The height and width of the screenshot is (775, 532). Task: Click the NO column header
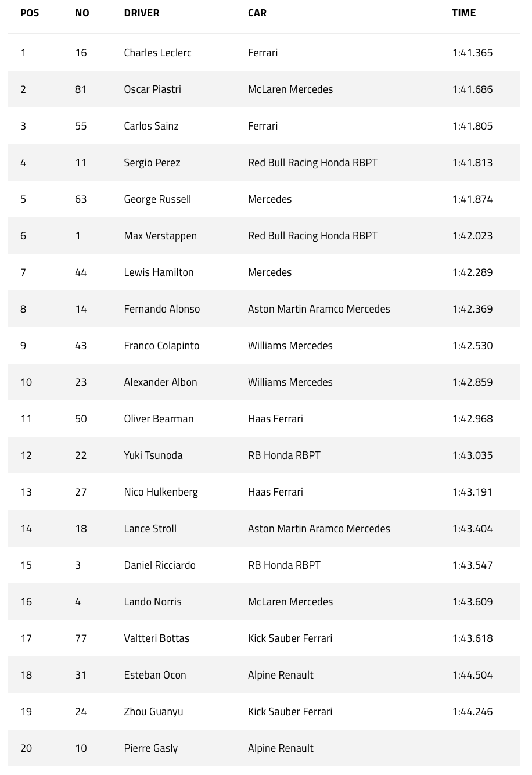[82, 13]
